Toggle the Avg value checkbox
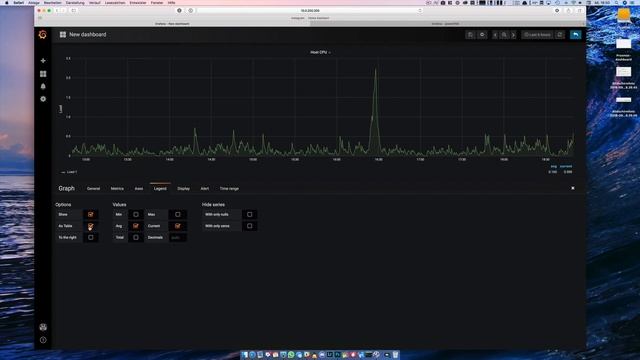The width and height of the screenshot is (640, 360). (136, 226)
